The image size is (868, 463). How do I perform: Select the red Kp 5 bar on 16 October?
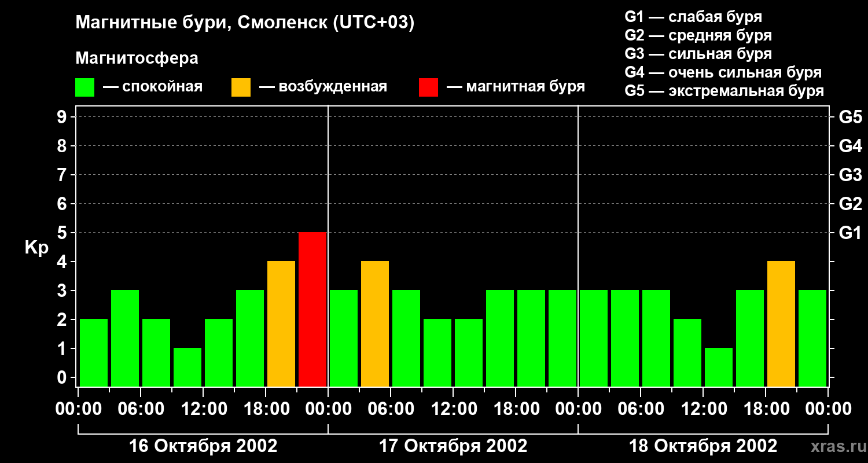click(x=312, y=310)
